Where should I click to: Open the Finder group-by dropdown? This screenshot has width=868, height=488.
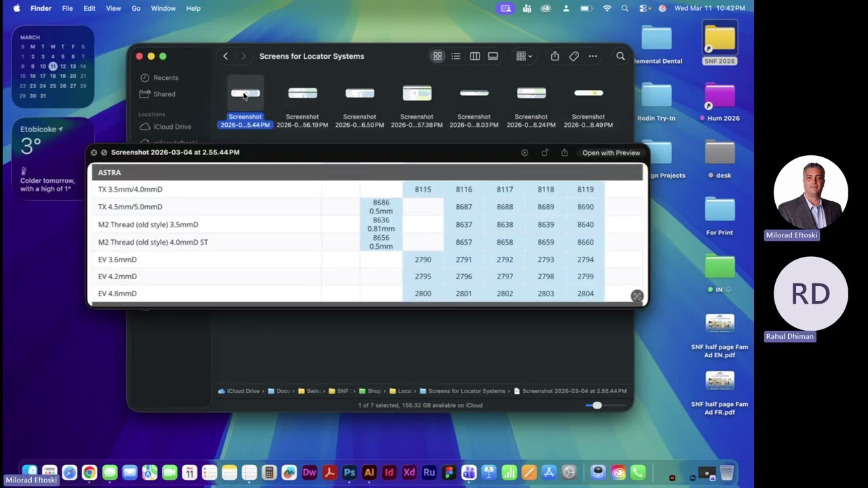[x=524, y=56]
